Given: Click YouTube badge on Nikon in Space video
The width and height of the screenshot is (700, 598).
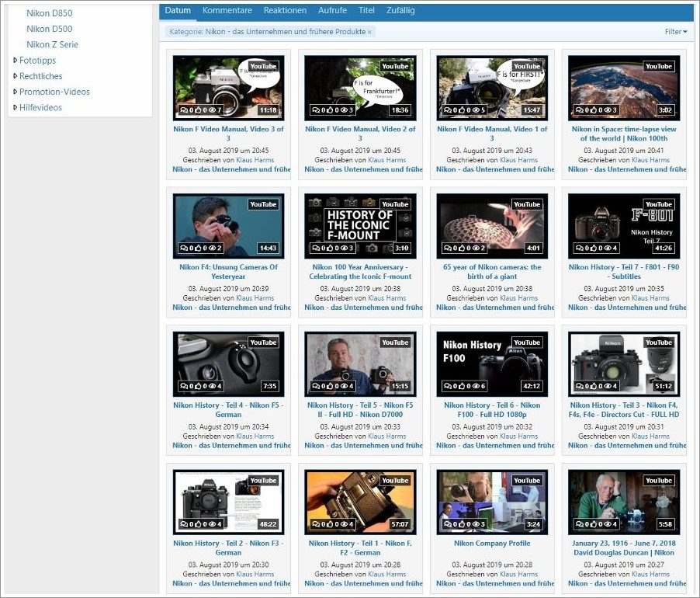Looking at the screenshot, I should [x=659, y=66].
